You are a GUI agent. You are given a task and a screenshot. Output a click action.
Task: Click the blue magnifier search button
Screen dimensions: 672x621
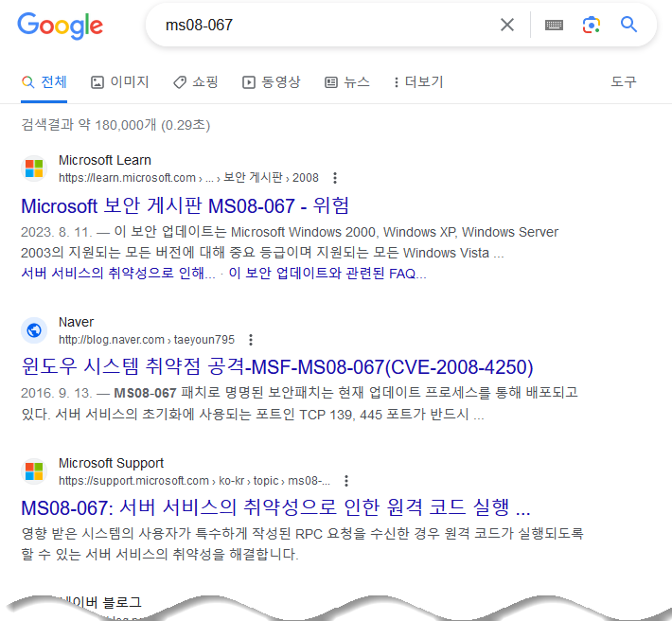click(x=628, y=25)
